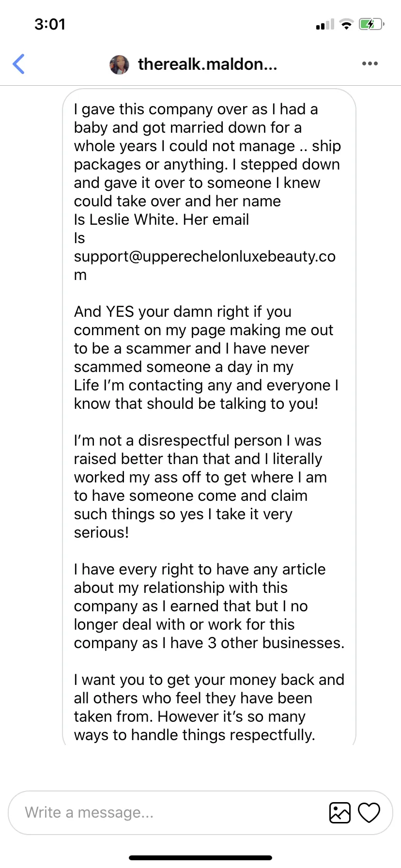This screenshot has width=401, height=868.
Task: Tap the home indicator bar at the bottom
Action: tap(200, 857)
